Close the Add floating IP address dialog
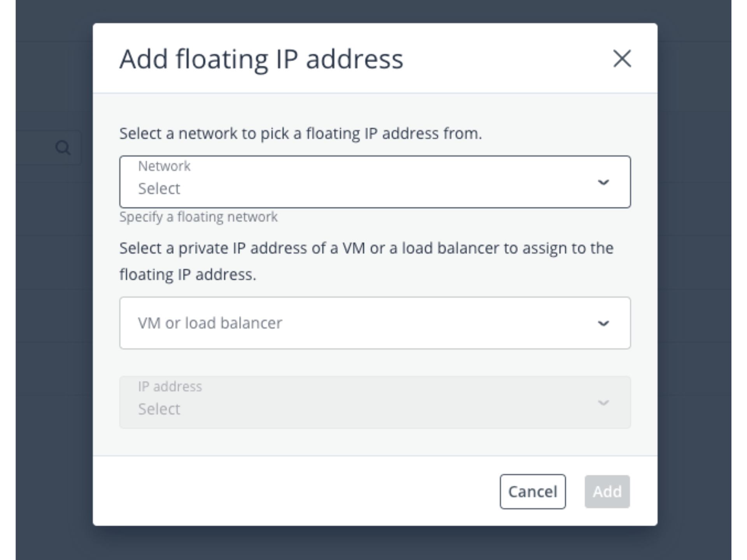 coord(622,59)
